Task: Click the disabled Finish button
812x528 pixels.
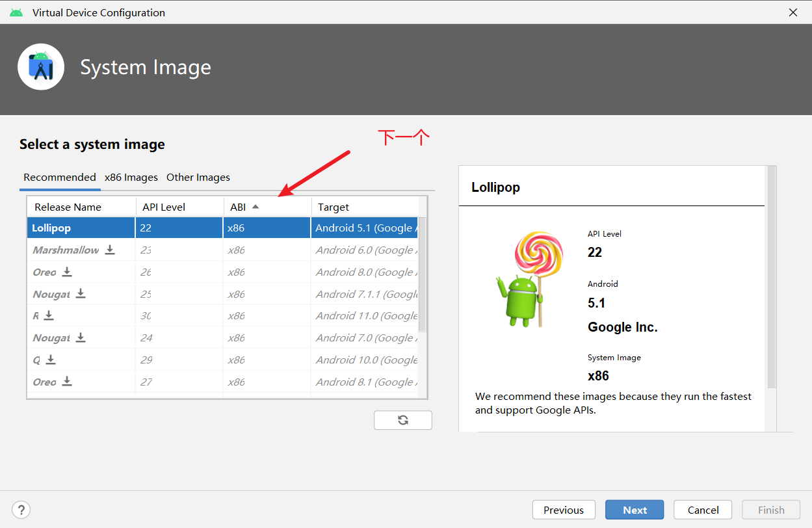Action: (771, 510)
